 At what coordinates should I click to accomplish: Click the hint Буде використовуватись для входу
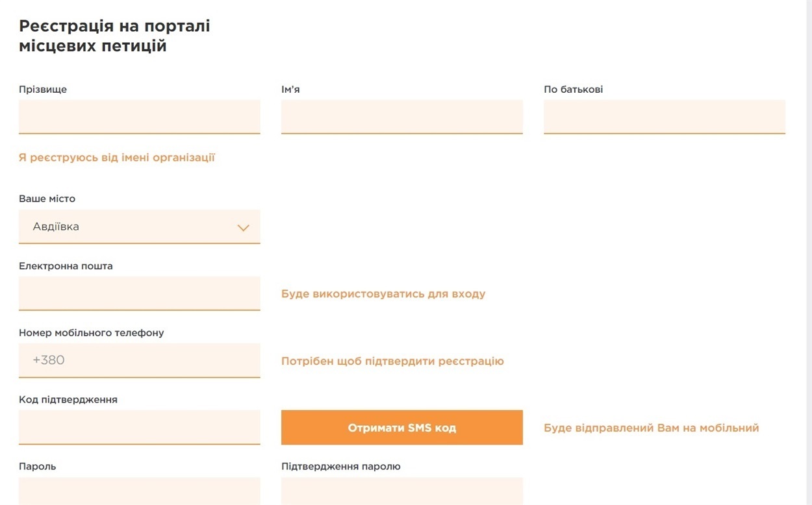coord(383,294)
